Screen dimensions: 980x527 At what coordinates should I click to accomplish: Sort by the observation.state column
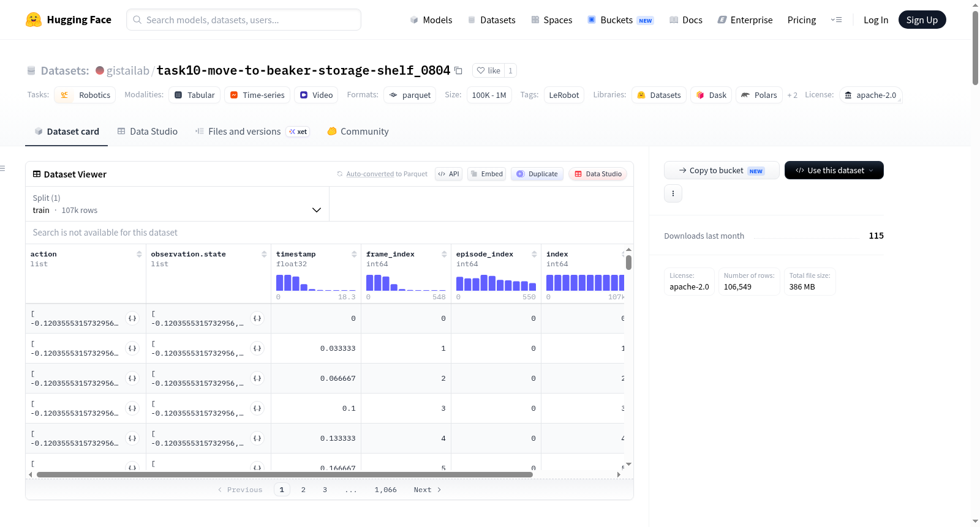pyautogui.click(x=264, y=254)
